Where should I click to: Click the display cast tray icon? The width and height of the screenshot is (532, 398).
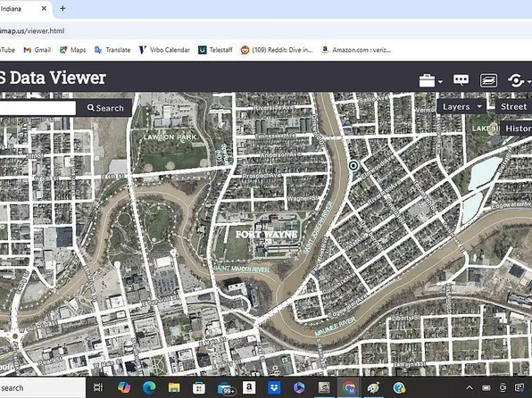pos(520,387)
